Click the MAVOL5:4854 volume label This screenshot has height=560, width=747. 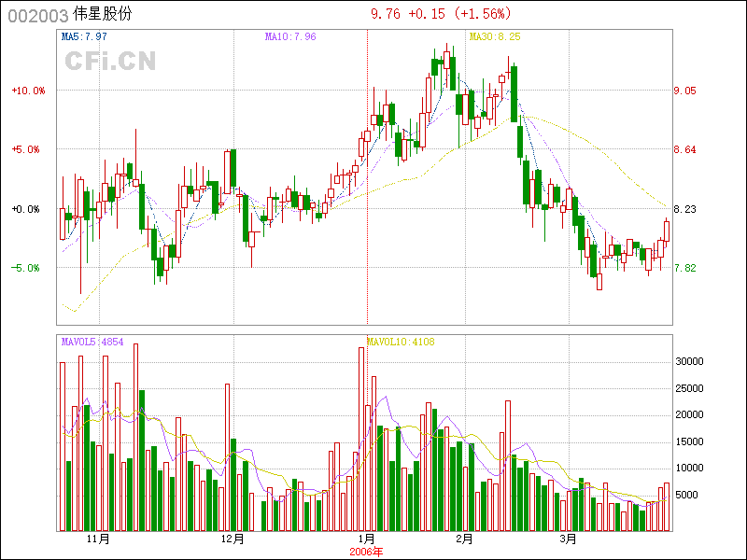coord(92,342)
